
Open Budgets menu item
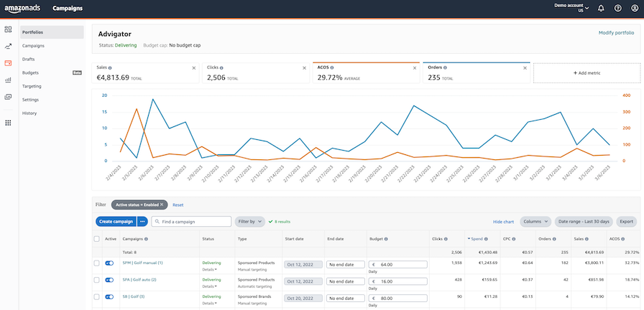[x=31, y=72]
